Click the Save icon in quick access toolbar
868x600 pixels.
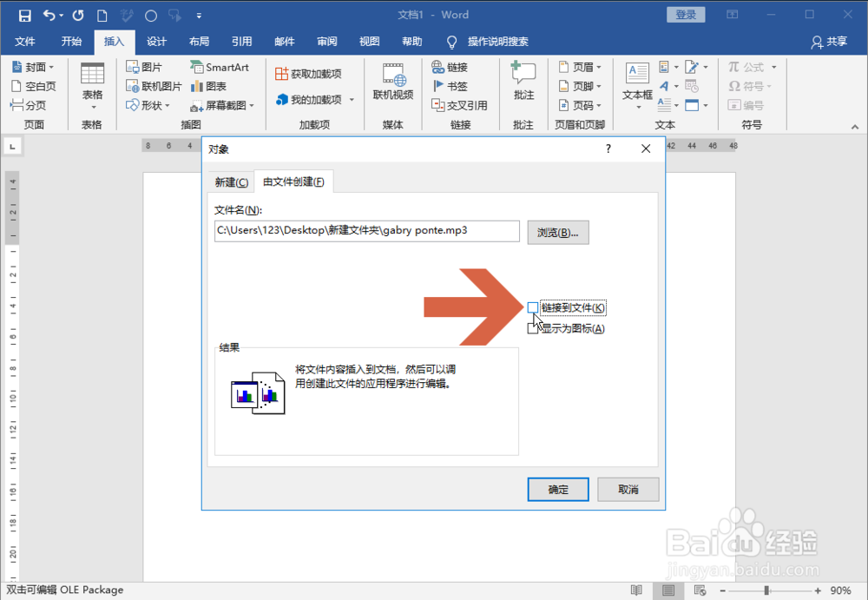25,16
